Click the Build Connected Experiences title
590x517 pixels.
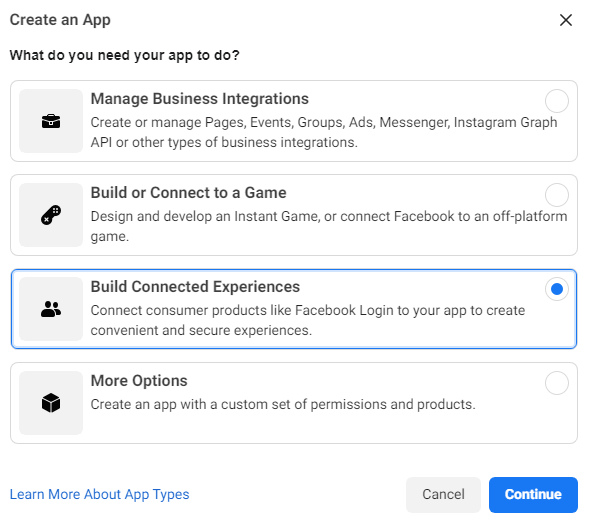click(195, 287)
